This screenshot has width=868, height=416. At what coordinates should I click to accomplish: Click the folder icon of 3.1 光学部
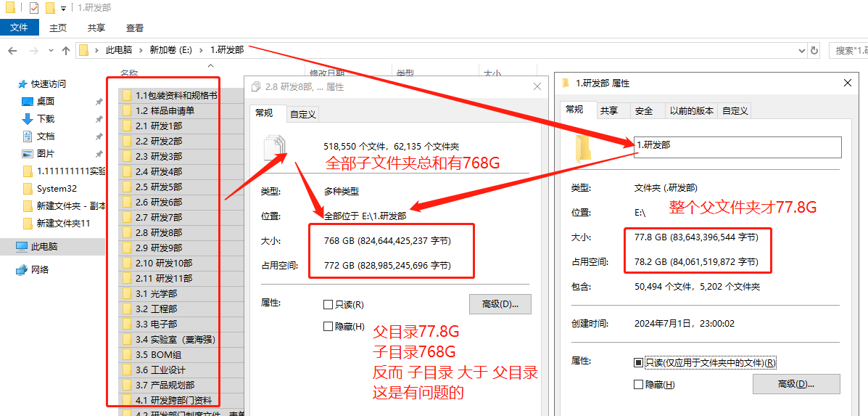(x=127, y=293)
